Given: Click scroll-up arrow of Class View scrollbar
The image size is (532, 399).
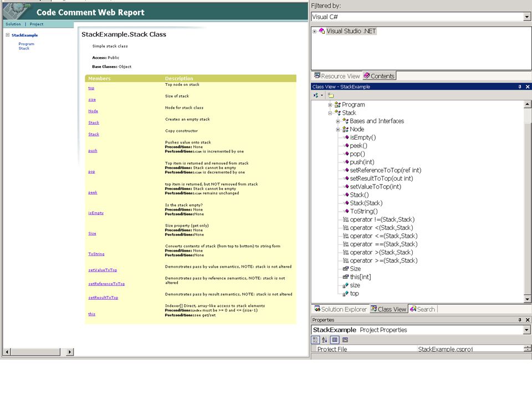Looking at the screenshot, I should click(527, 104).
